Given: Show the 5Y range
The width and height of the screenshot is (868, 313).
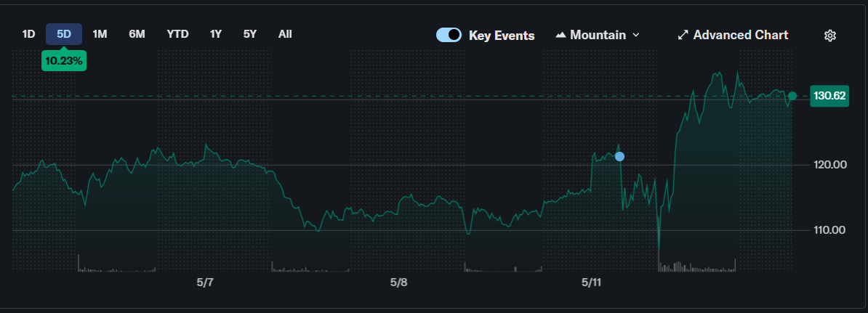Looking at the screenshot, I should [x=249, y=34].
